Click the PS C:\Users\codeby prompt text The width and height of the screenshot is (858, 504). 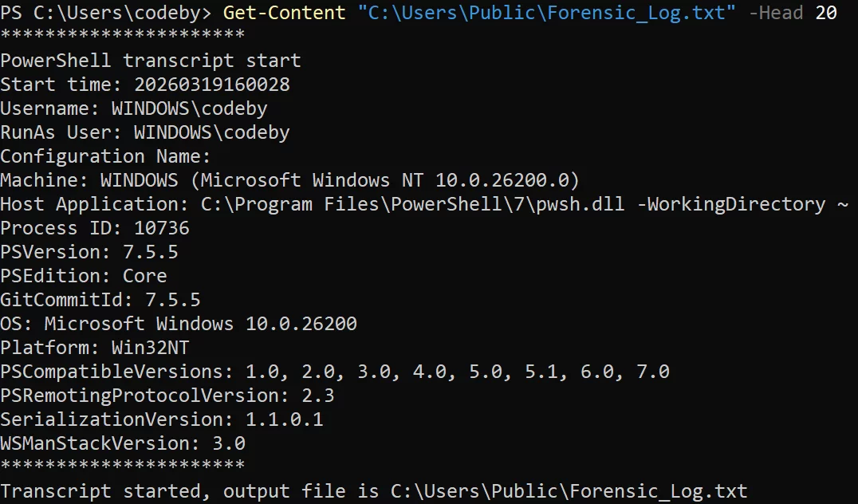coord(106,13)
